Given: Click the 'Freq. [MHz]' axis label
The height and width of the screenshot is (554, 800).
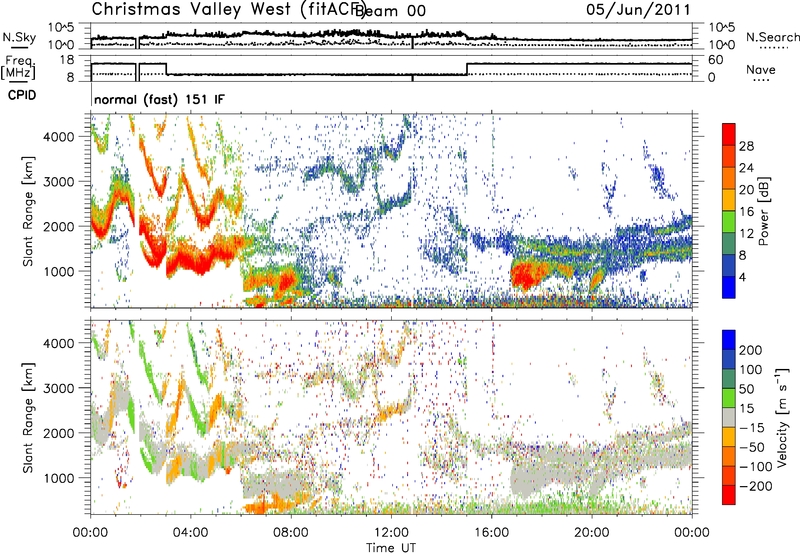Looking at the screenshot, I should pos(18,68).
